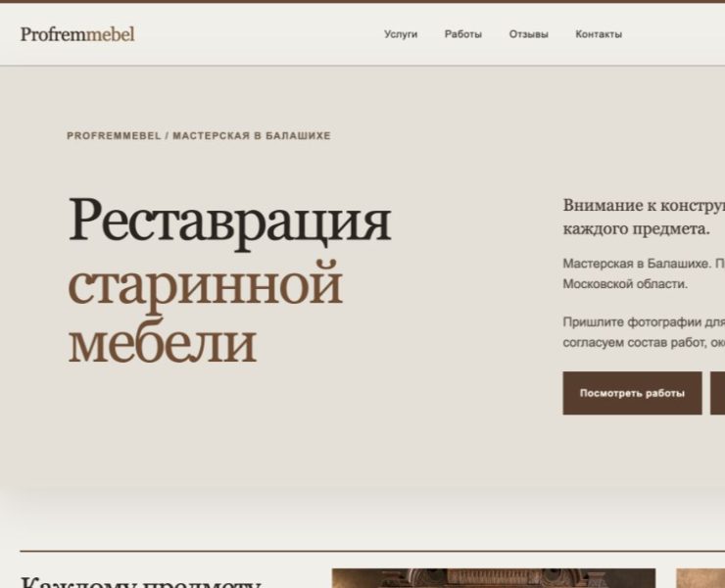Click the Каждому предмету section heading
The height and width of the screenshot is (588, 725).
click(x=141, y=581)
